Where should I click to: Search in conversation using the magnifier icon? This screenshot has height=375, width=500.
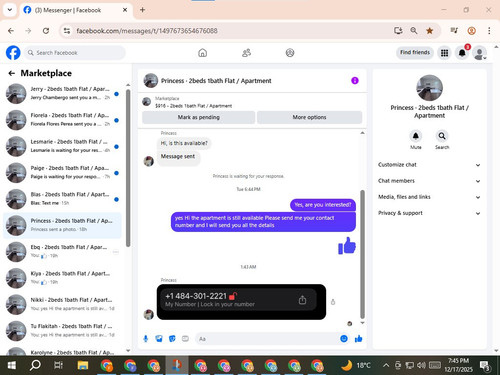click(x=442, y=136)
